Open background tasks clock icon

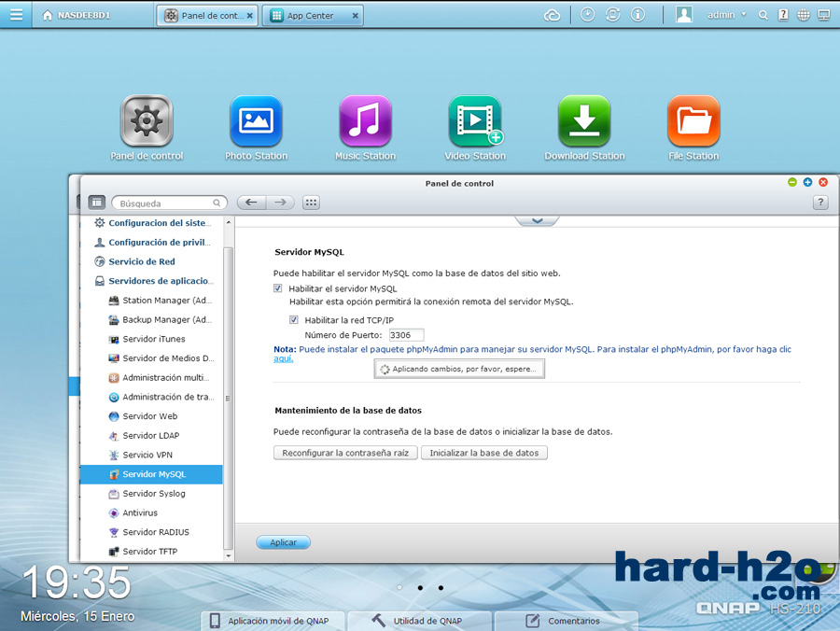tap(588, 14)
